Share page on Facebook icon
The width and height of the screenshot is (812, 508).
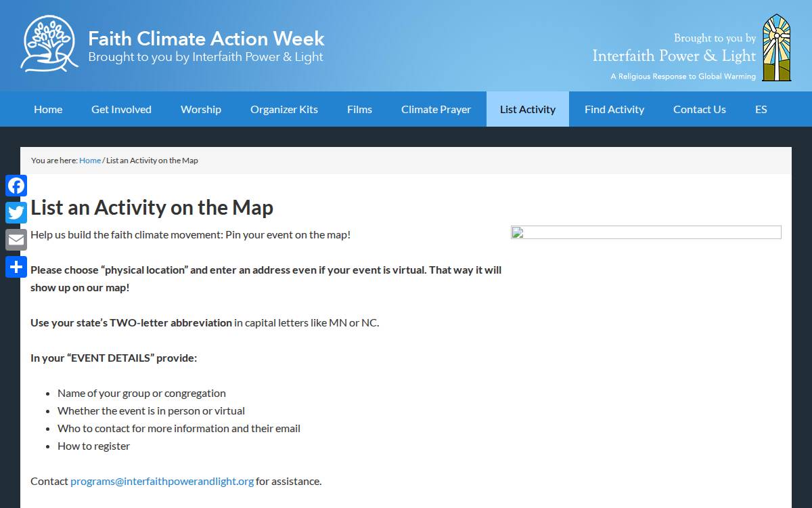(16, 186)
